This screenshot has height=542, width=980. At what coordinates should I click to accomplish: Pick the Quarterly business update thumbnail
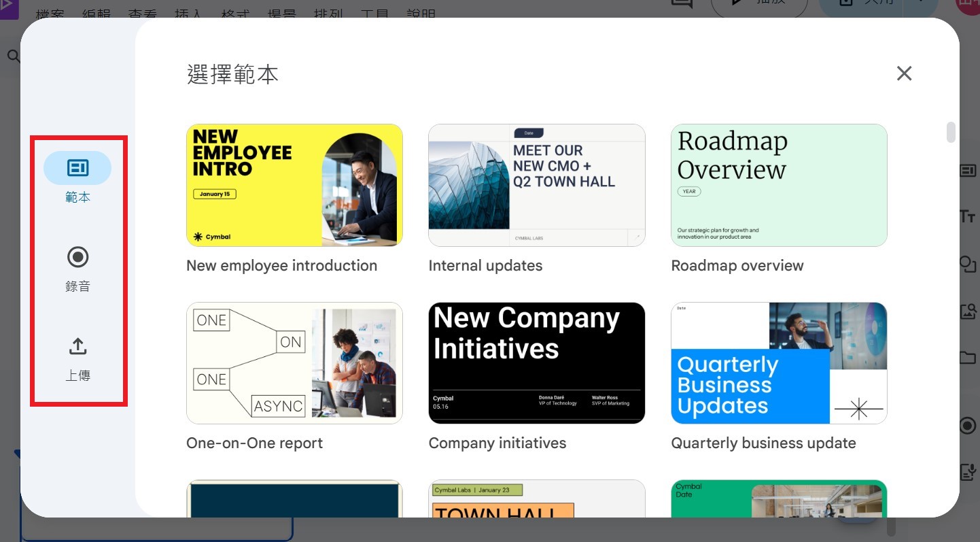coord(779,363)
